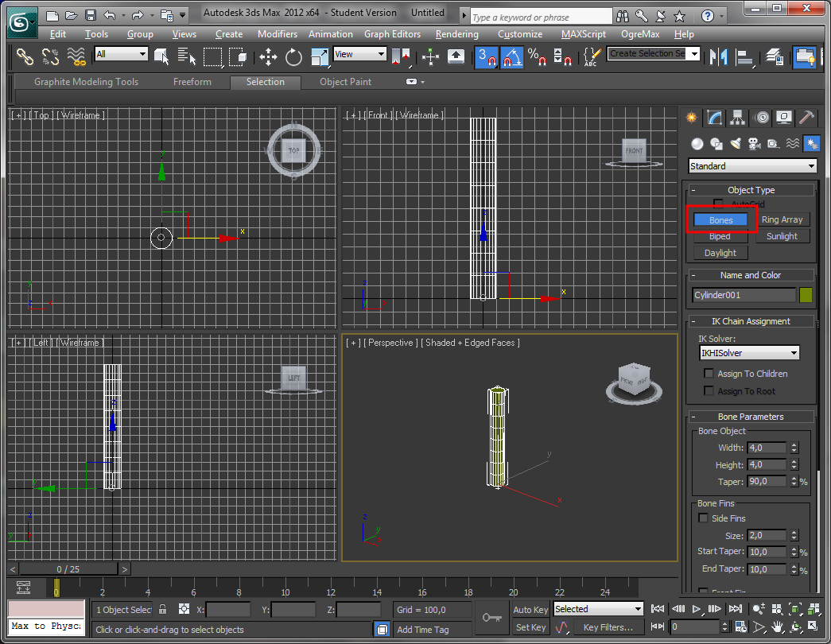The height and width of the screenshot is (644, 831).
Task: Click the Ring Array button
Action: (x=782, y=219)
